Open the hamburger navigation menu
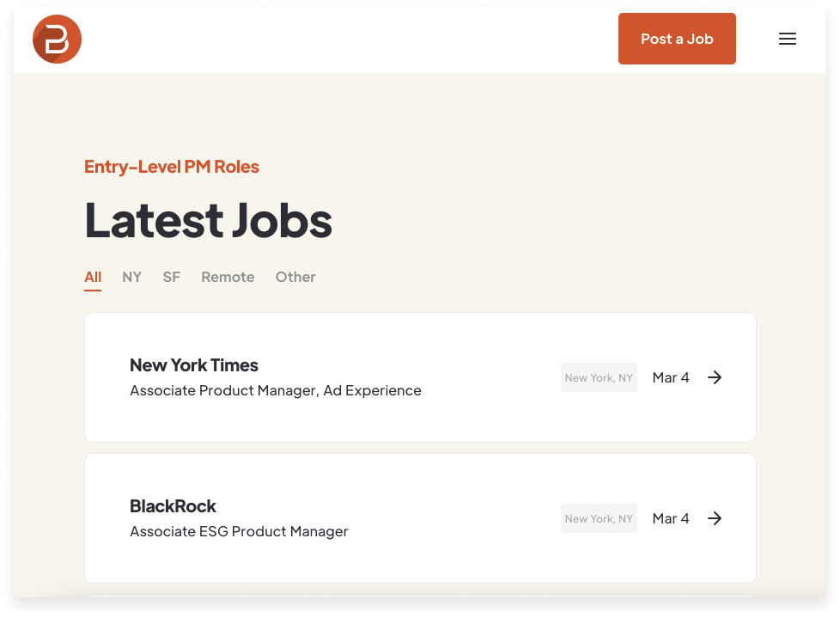The width and height of the screenshot is (840, 618). (x=787, y=39)
